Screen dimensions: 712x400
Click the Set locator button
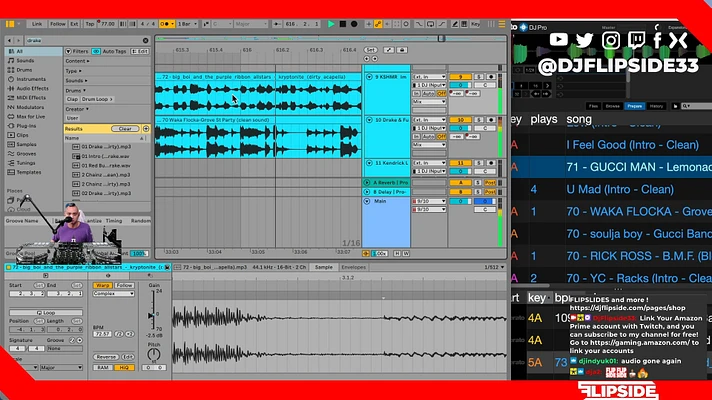371,50
